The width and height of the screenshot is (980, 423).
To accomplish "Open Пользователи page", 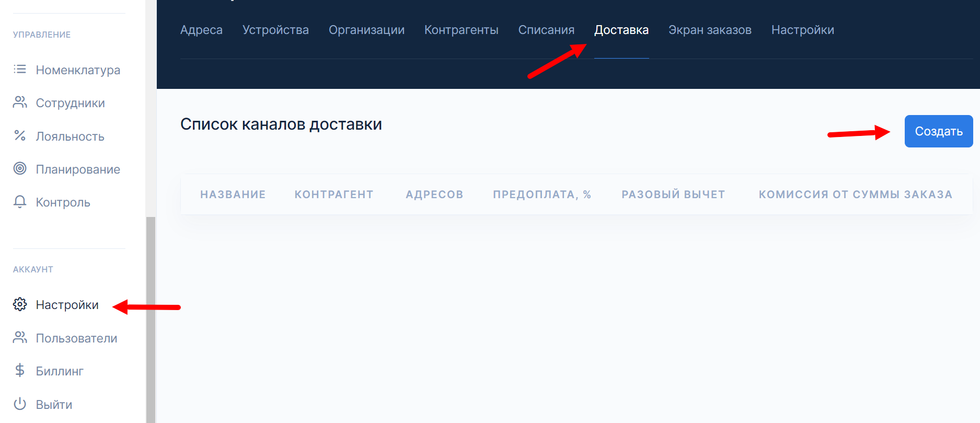I will [x=76, y=338].
